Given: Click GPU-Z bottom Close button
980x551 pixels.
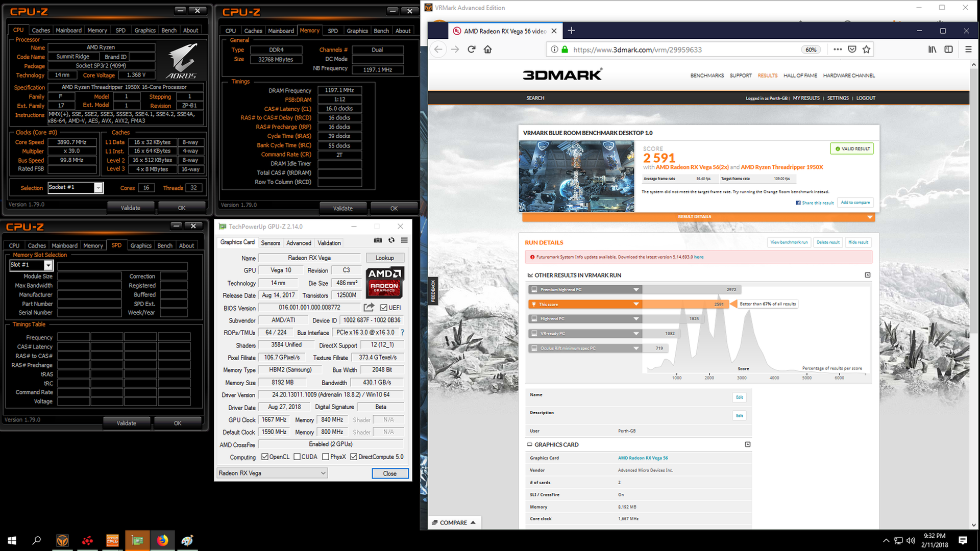Looking at the screenshot, I should [390, 473].
